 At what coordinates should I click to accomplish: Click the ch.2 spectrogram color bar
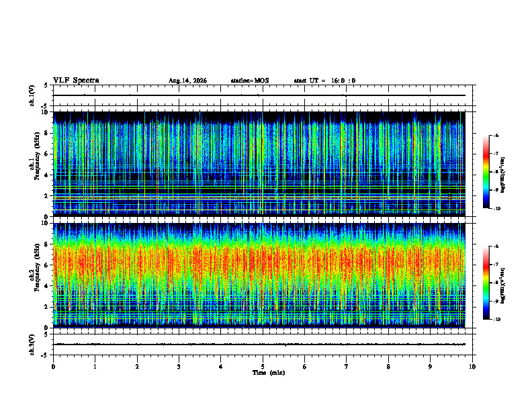click(x=486, y=283)
